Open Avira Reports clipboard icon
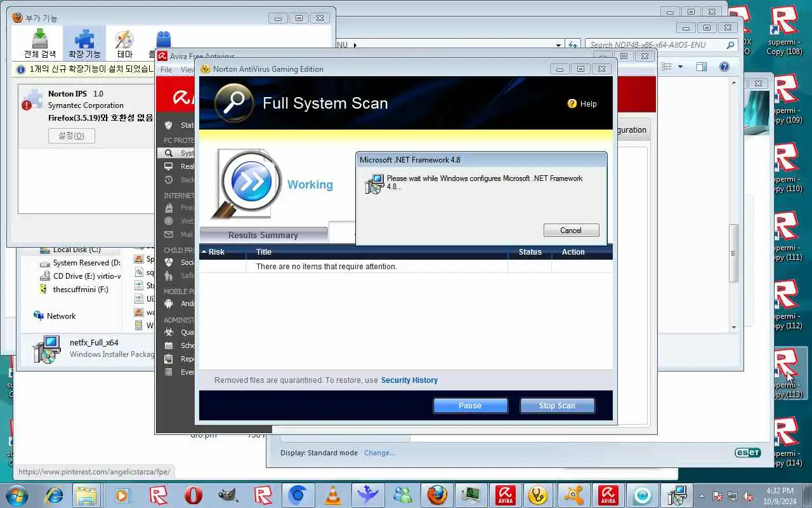Screen dimensions: 812x508 (x=169, y=359)
